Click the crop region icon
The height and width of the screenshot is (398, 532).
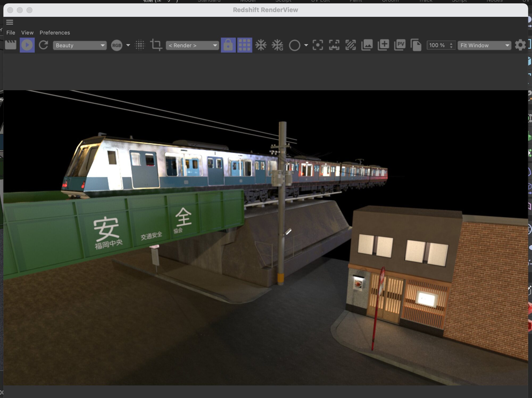(x=156, y=45)
